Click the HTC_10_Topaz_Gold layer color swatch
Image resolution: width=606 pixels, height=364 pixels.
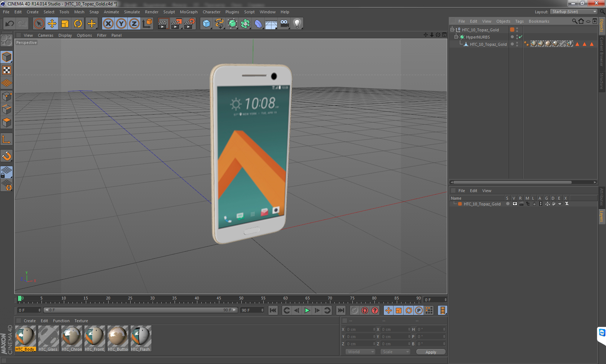pyautogui.click(x=460, y=204)
